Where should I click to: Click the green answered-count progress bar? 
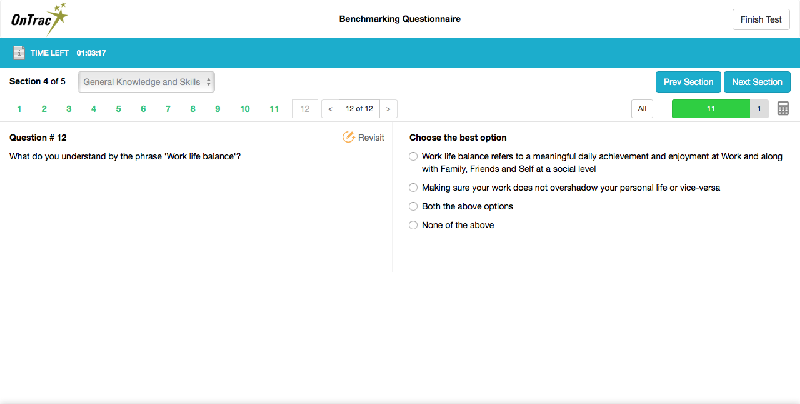709,108
